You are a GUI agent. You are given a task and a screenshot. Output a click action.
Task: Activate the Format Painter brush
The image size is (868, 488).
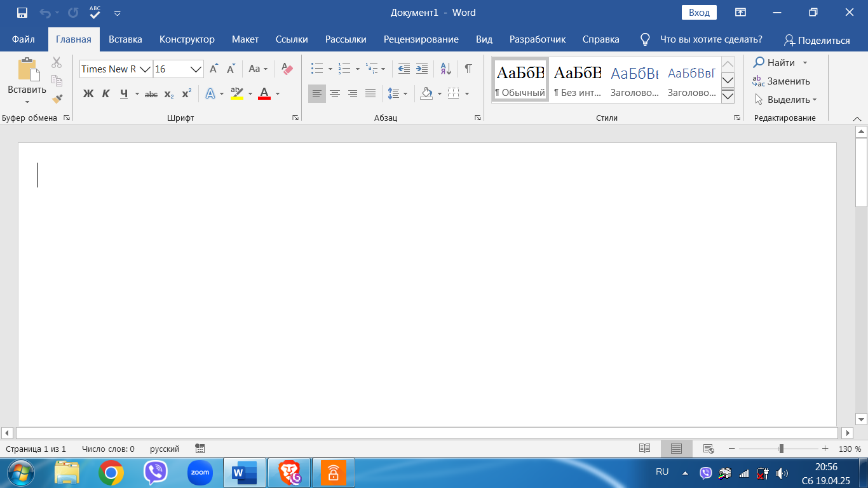coord(57,98)
